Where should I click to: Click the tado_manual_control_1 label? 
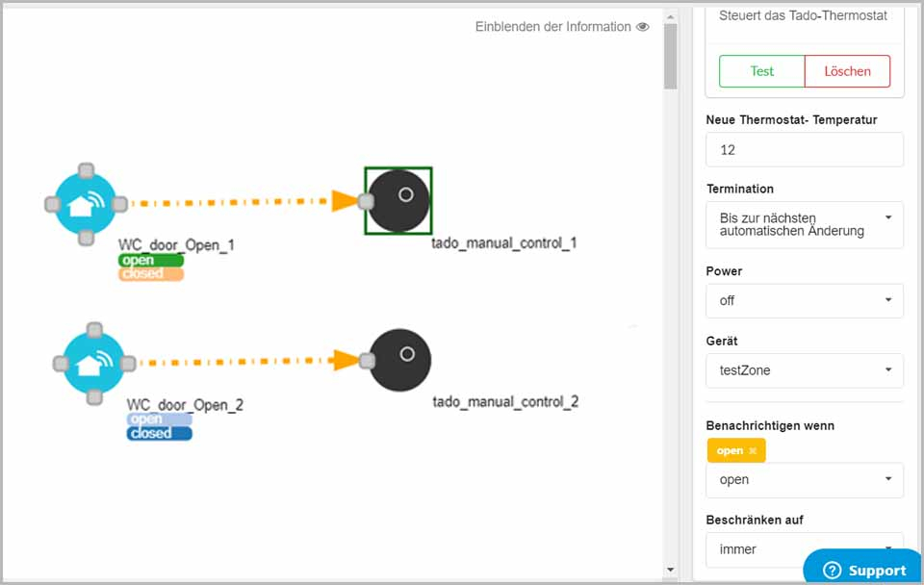click(x=503, y=242)
